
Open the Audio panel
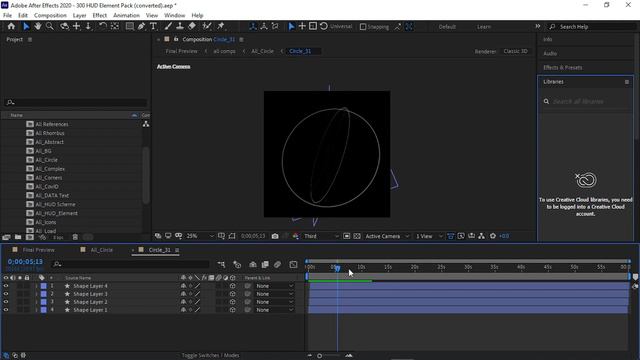tap(550, 53)
